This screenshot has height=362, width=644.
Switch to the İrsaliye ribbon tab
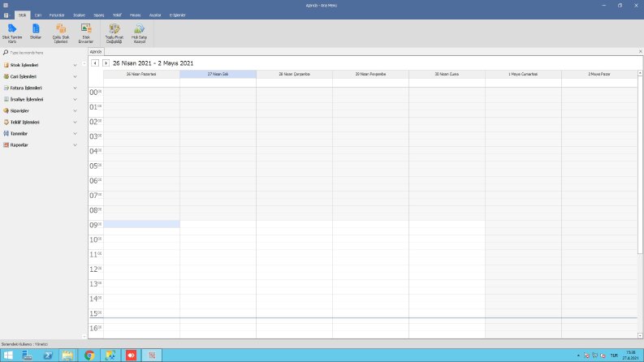point(80,15)
